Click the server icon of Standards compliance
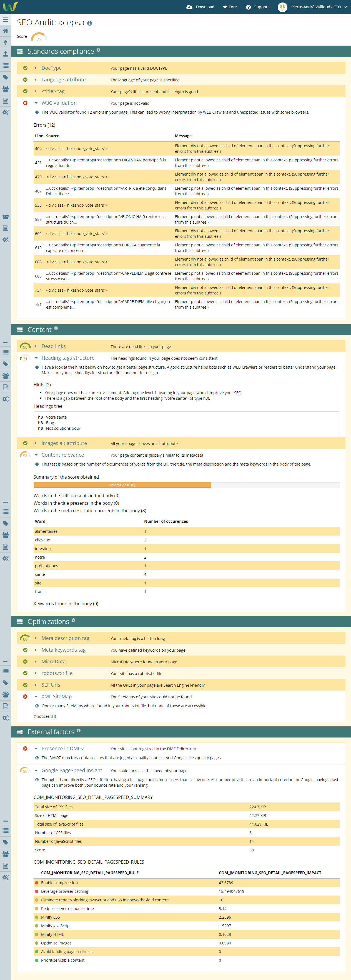This screenshot has height=980, width=351. click(20, 51)
